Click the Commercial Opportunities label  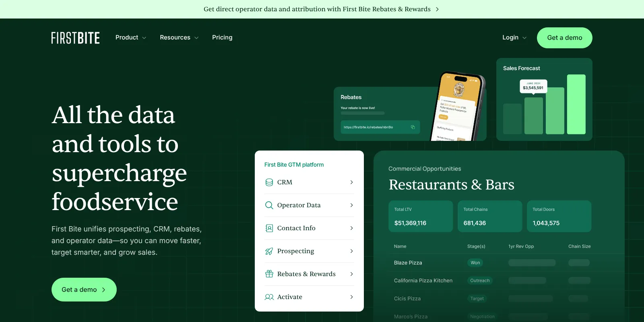pyautogui.click(x=425, y=169)
